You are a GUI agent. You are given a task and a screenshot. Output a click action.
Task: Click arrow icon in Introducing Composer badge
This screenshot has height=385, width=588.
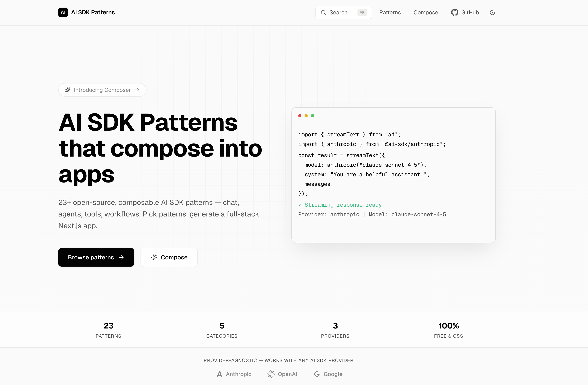(137, 90)
